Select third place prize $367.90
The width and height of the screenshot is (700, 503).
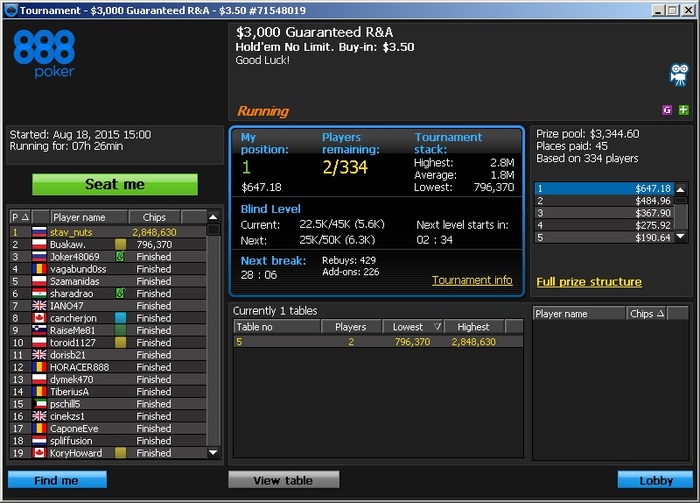pyautogui.click(x=604, y=213)
